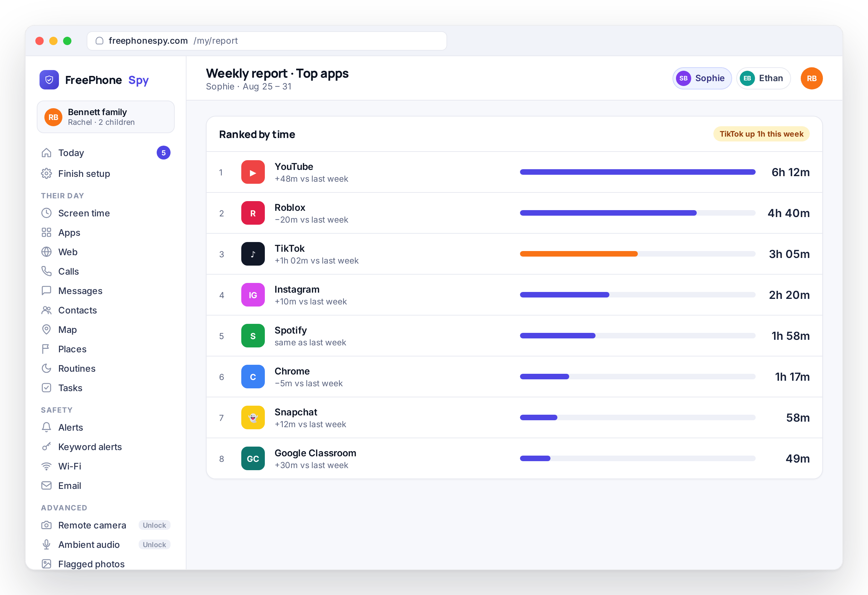Viewport: 868px width, 595px height.
Task: Select the Spotify app icon
Action: (253, 336)
